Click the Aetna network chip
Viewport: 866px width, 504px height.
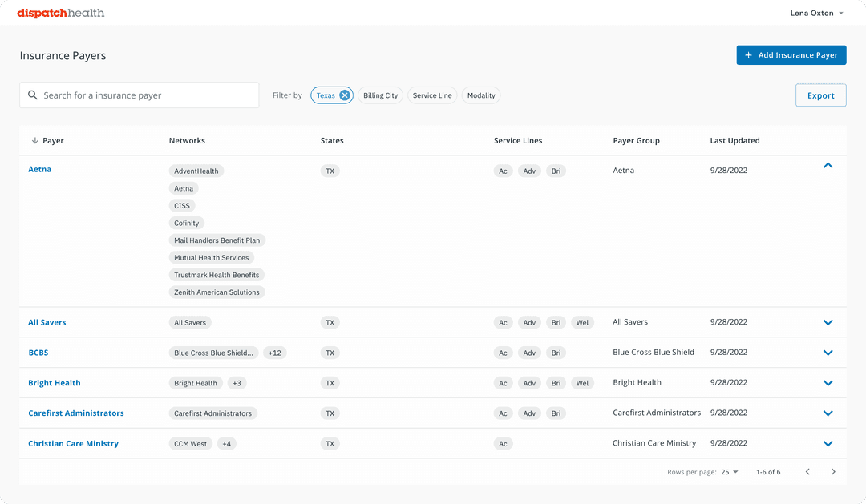coord(184,188)
